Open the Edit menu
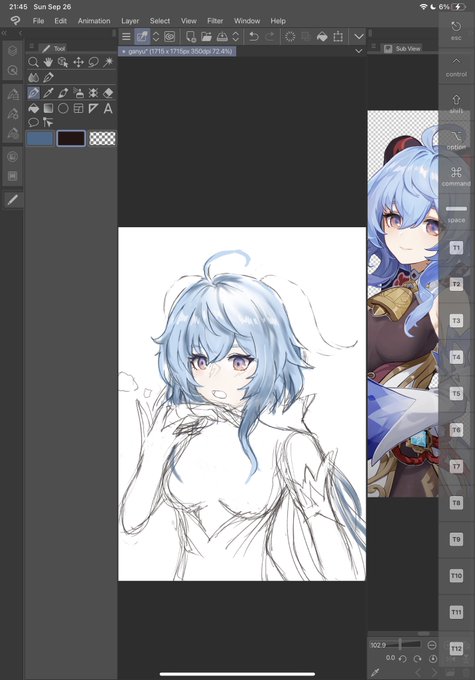The image size is (475, 680). click(x=60, y=21)
